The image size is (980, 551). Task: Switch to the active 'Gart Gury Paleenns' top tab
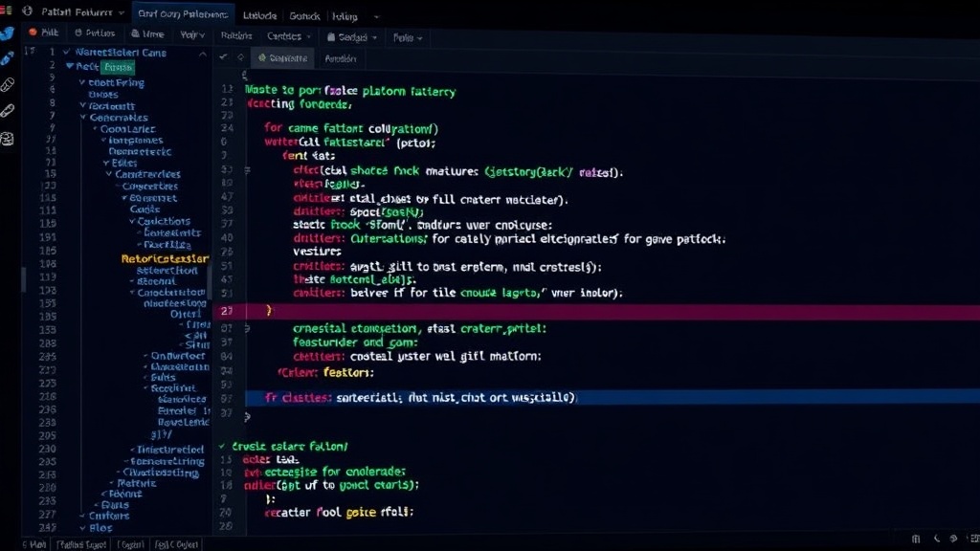183,13
